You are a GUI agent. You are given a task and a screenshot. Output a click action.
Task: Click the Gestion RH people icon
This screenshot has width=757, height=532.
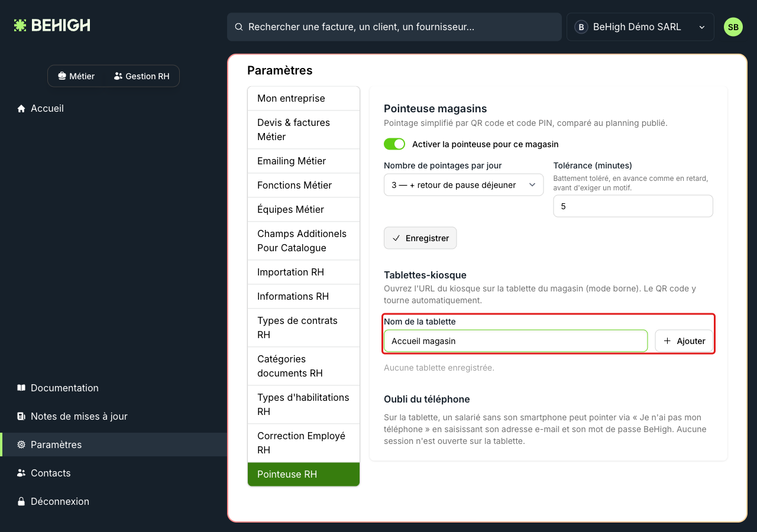pos(118,76)
